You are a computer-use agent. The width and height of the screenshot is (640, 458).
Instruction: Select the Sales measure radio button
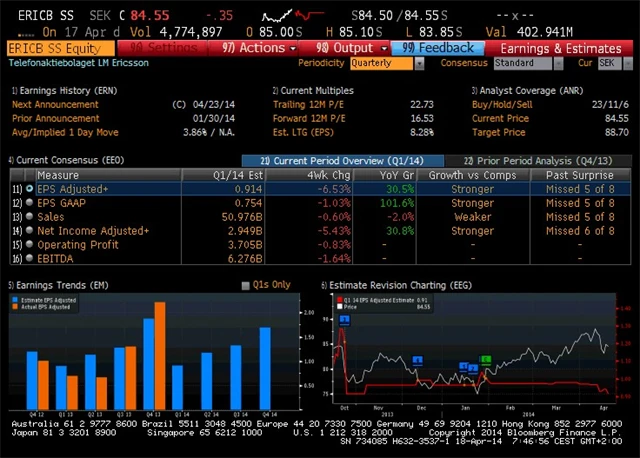tap(29, 216)
